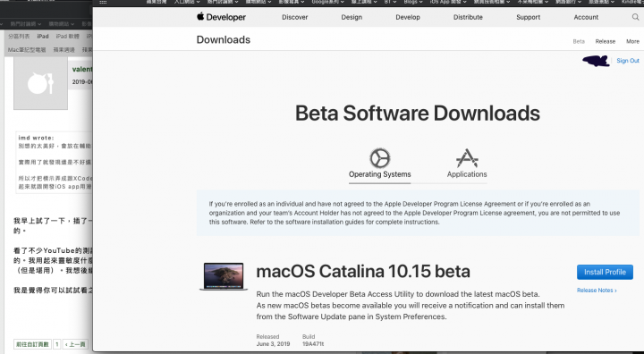Open the Design menu
644x354 pixels.
pyautogui.click(x=352, y=17)
